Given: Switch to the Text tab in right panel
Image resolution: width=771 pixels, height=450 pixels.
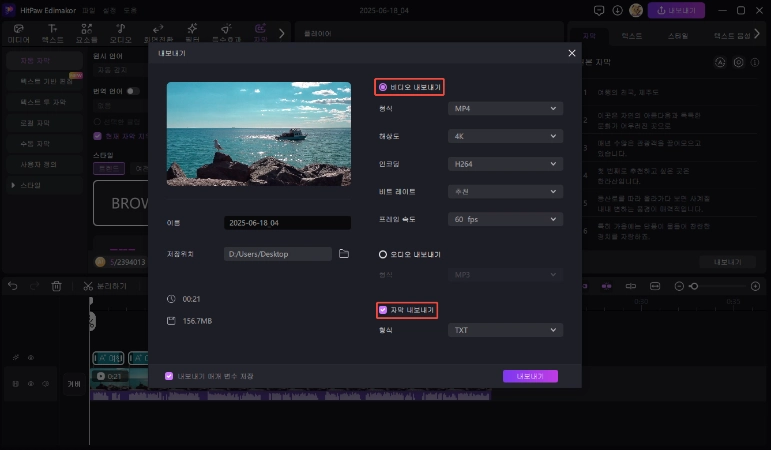Looking at the screenshot, I should pos(631,36).
